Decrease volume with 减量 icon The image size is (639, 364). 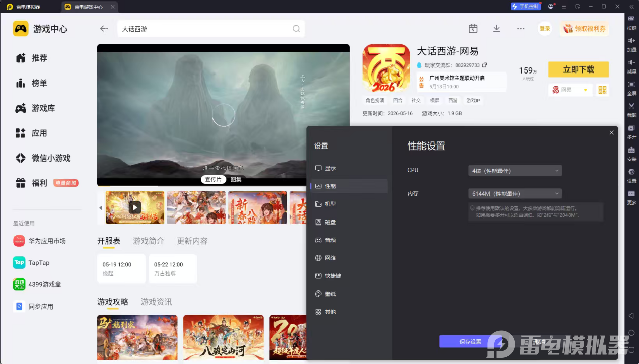pos(631,65)
